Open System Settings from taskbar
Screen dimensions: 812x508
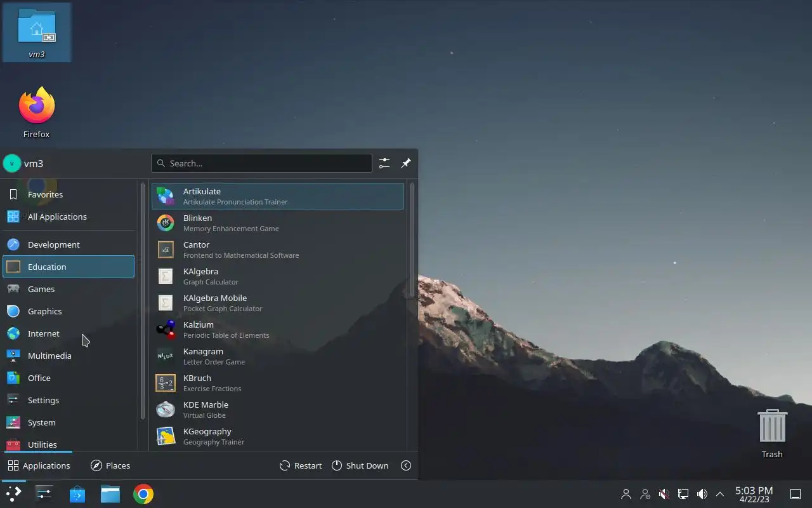tap(44, 494)
